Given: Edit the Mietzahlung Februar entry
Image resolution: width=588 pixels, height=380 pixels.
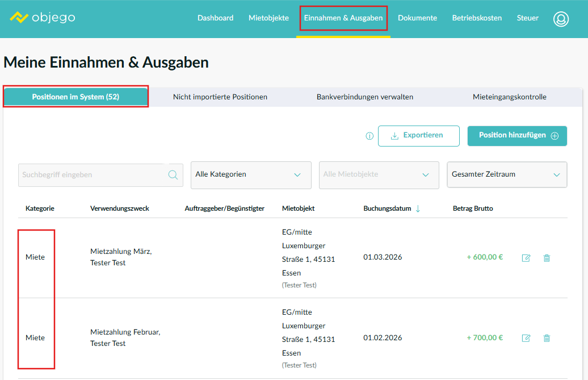Looking at the screenshot, I should [x=526, y=338].
